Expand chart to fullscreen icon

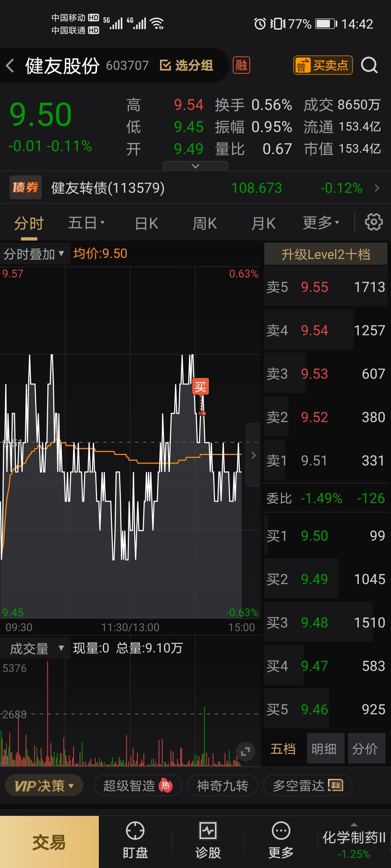pyautogui.click(x=245, y=752)
